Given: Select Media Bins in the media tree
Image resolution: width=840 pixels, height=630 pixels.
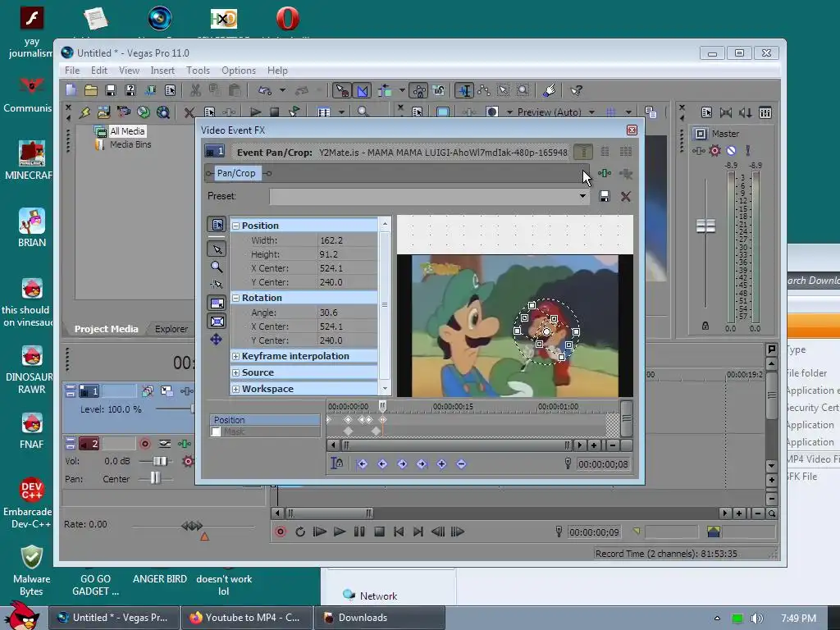Looking at the screenshot, I should pyautogui.click(x=130, y=144).
